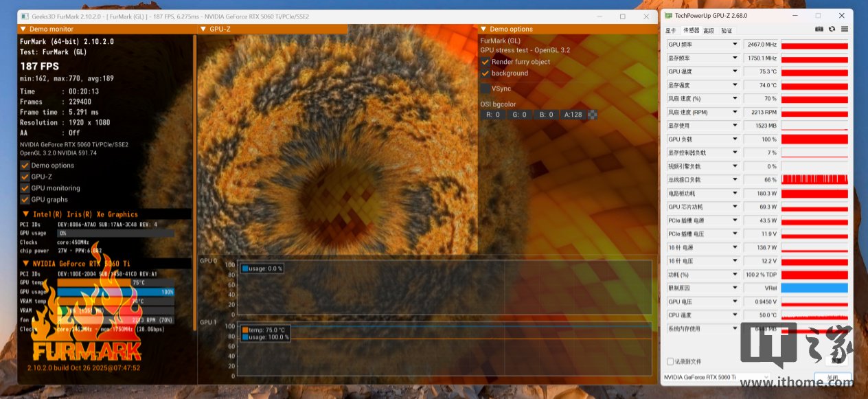Click the FurMark title bar app icon
Image resolution: width=868 pixels, height=399 pixels.
(24, 16)
